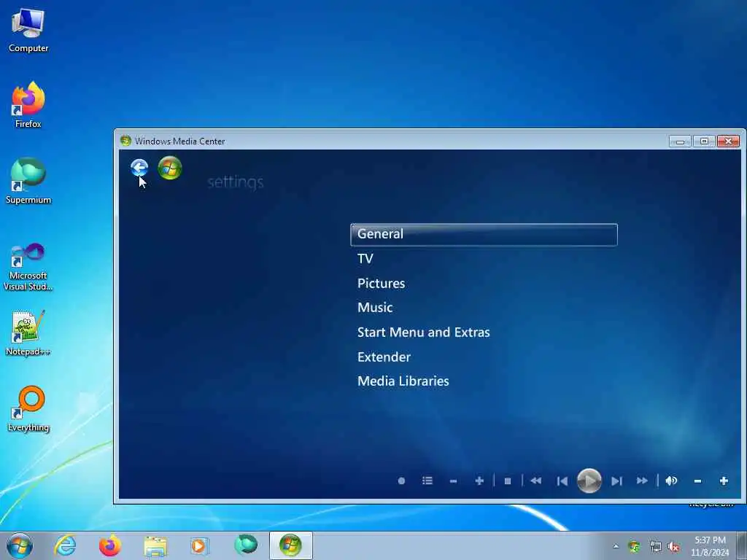The image size is (747, 560).
Task: Click the Show desktop strip after the clock
Action: tap(742, 545)
